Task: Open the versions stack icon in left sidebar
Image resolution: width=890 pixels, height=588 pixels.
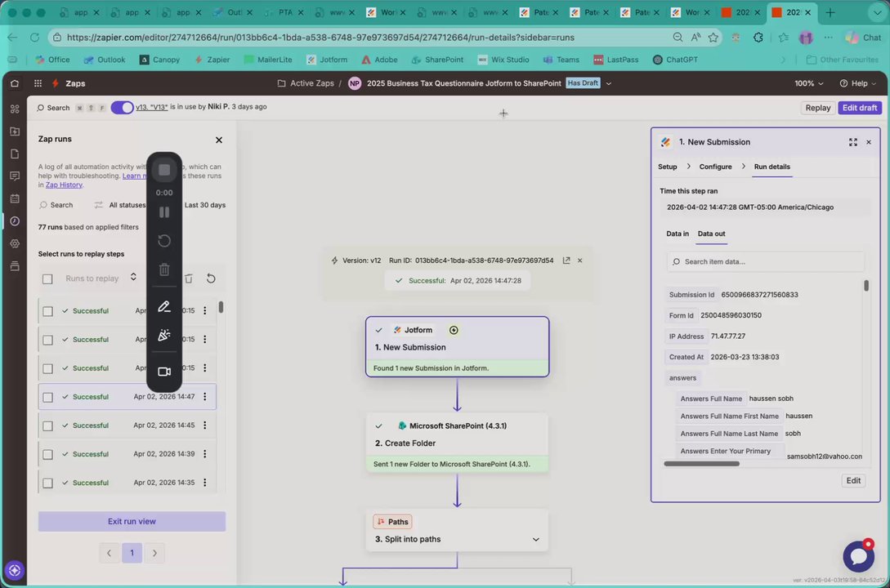Action: (x=15, y=266)
